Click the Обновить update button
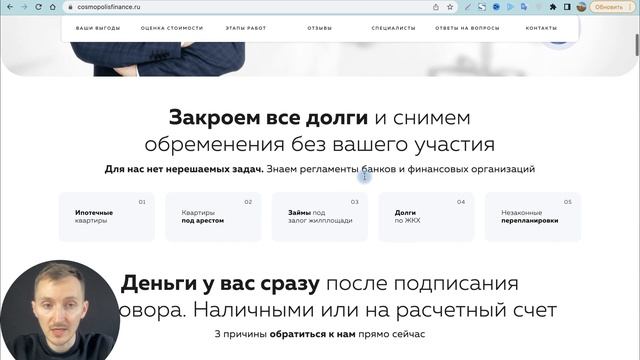This screenshot has height=360, width=640. tap(613, 7)
